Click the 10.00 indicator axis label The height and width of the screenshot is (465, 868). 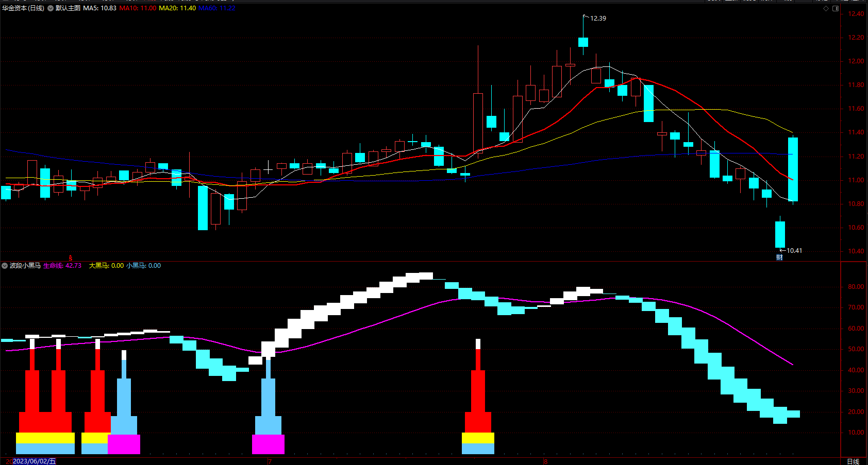tap(856, 433)
